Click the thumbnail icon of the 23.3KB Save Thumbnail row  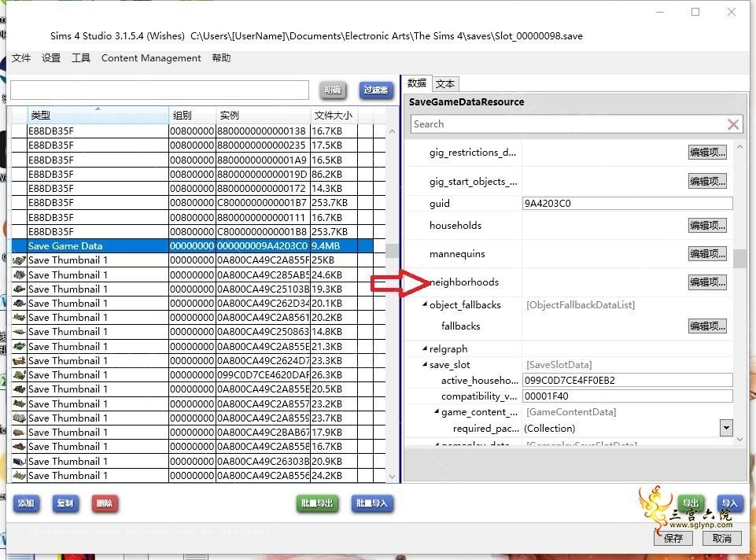(19, 360)
